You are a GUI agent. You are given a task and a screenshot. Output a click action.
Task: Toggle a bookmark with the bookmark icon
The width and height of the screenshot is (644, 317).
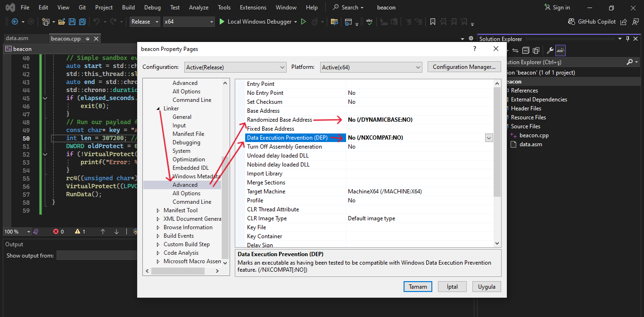coord(432,22)
